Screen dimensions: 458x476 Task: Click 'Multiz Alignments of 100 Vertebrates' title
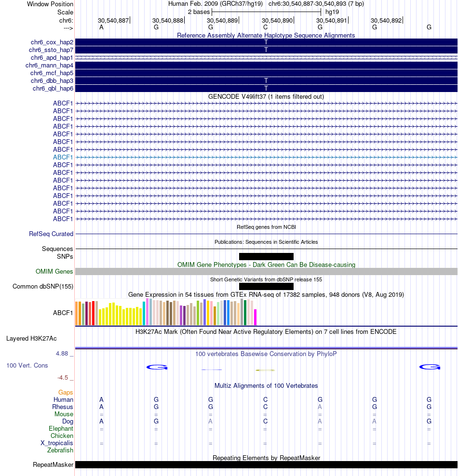point(266,386)
